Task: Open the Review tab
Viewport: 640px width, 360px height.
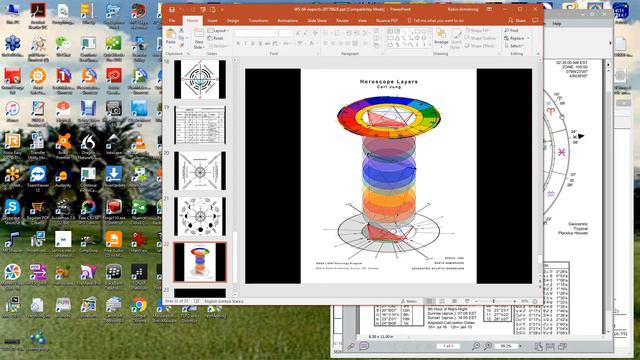Action: pos(342,20)
